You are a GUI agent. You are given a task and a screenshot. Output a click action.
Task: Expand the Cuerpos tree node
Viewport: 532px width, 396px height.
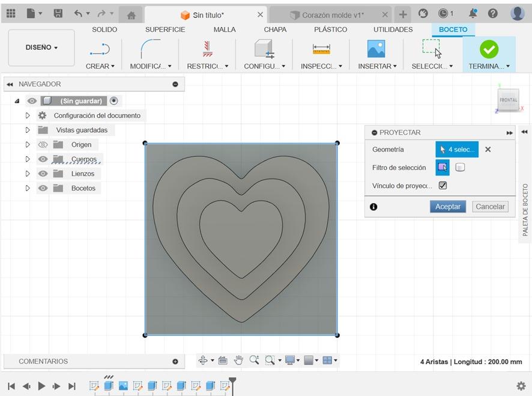coord(28,159)
